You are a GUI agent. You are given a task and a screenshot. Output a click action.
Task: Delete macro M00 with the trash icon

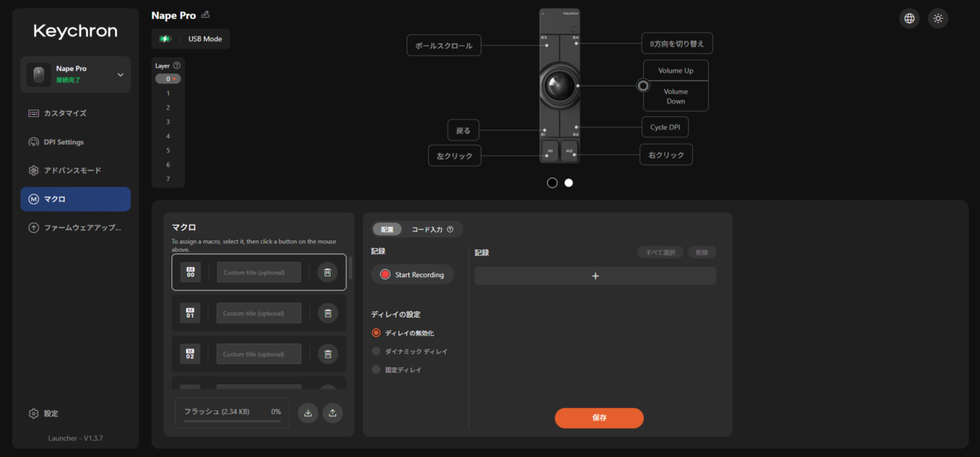click(328, 273)
